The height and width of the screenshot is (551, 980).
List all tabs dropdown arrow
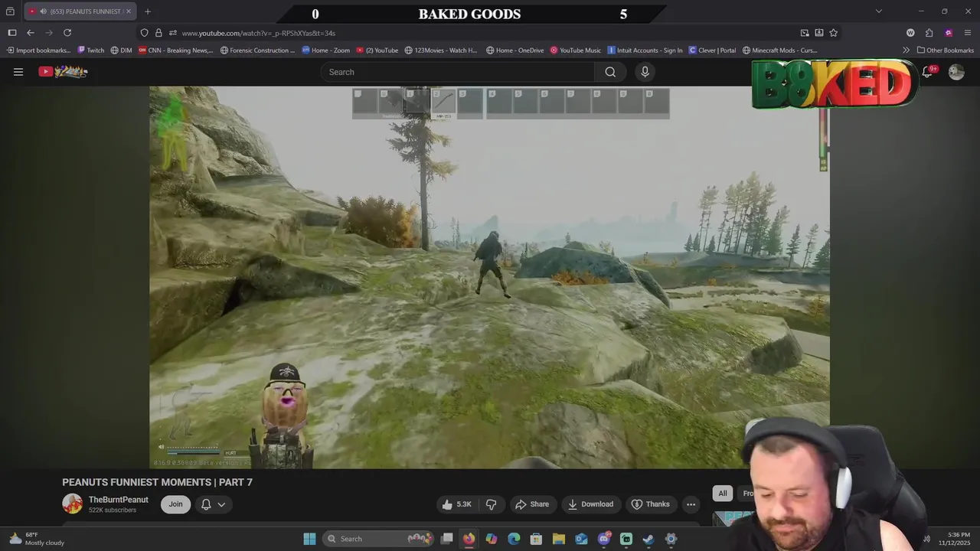[879, 11]
